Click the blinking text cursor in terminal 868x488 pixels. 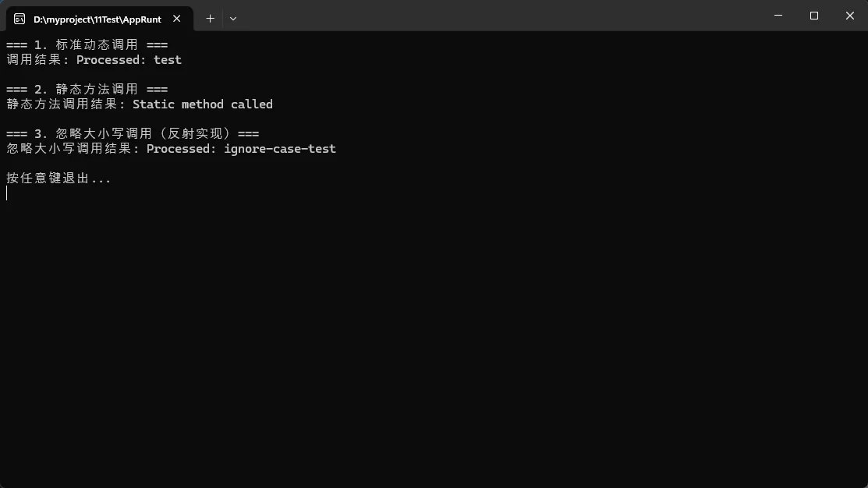(7, 193)
